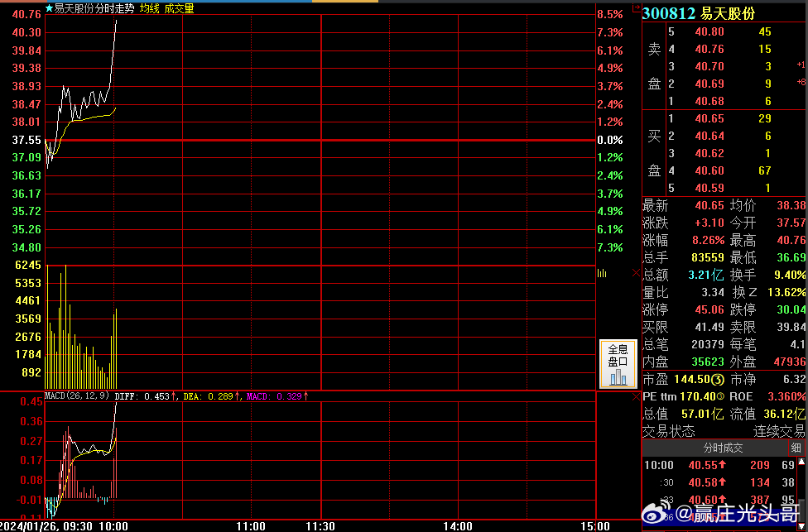The height and width of the screenshot is (532, 808).
Task: Click the 全息盘口 bar-chart button
Action: (618, 363)
